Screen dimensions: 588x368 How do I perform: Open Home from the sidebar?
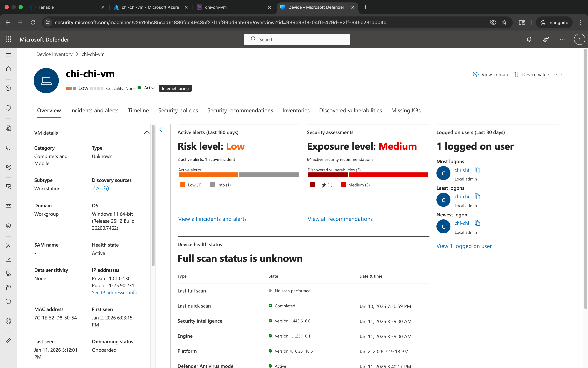coord(8,69)
